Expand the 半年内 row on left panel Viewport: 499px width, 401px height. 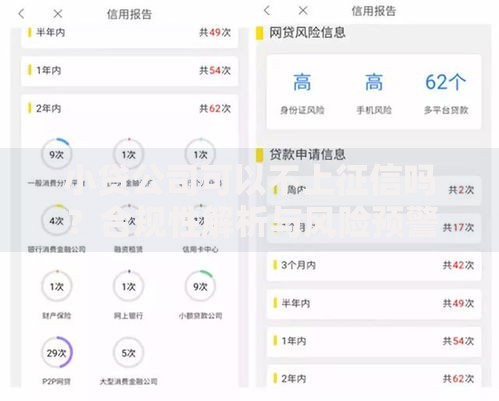(129, 33)
